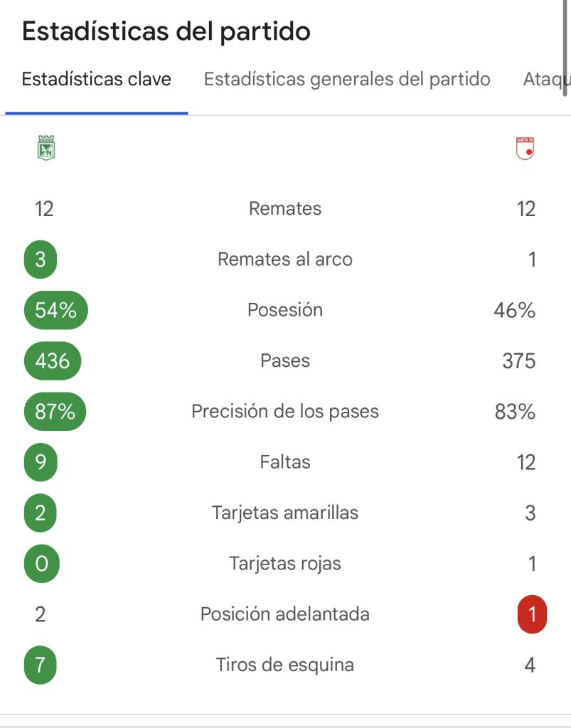The width and height of the screenshot is (571, 728).
Task: Switch to Estadísticas clave tab
Action: pyautogui.click(x=97, y=80)
